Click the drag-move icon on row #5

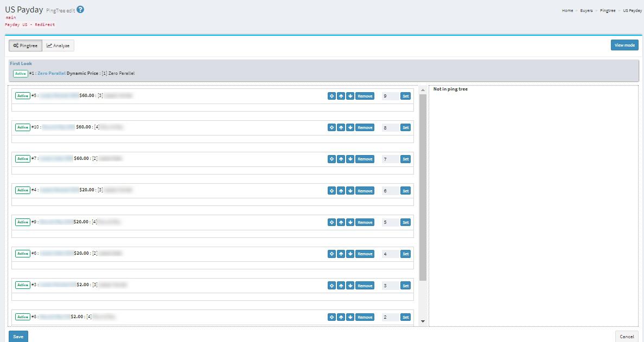[x=331, y=96]
